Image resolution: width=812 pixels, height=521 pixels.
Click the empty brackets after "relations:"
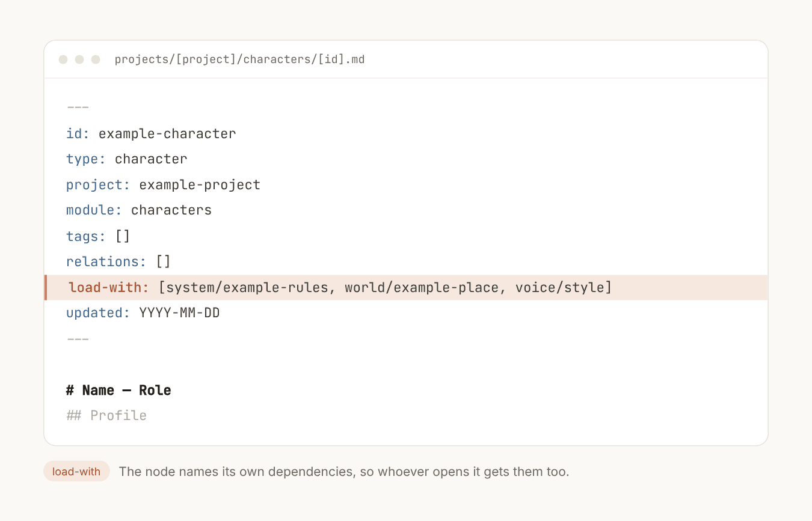tap(164, 261)
